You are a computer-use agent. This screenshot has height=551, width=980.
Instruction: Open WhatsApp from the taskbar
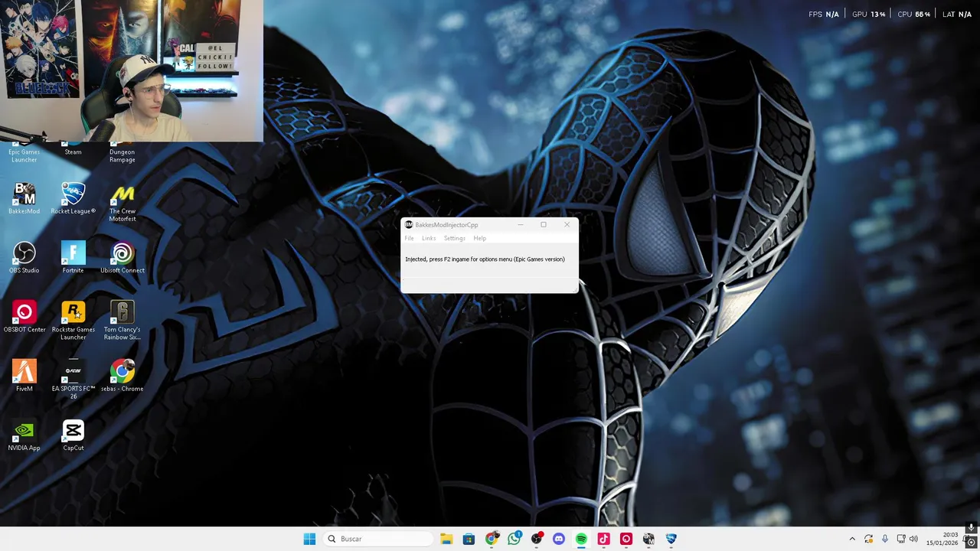514,539
